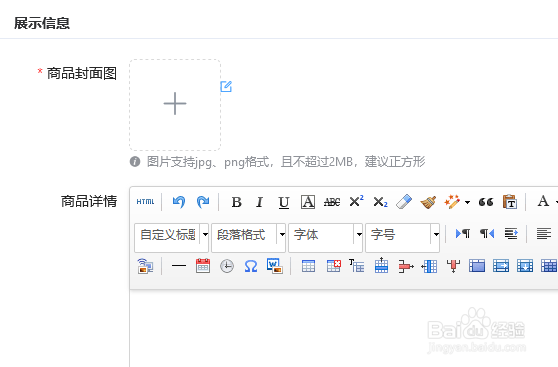The height and width of the screenshot is (367, 558).
Task: Insert date with the calendar icon
Action: 203,266
